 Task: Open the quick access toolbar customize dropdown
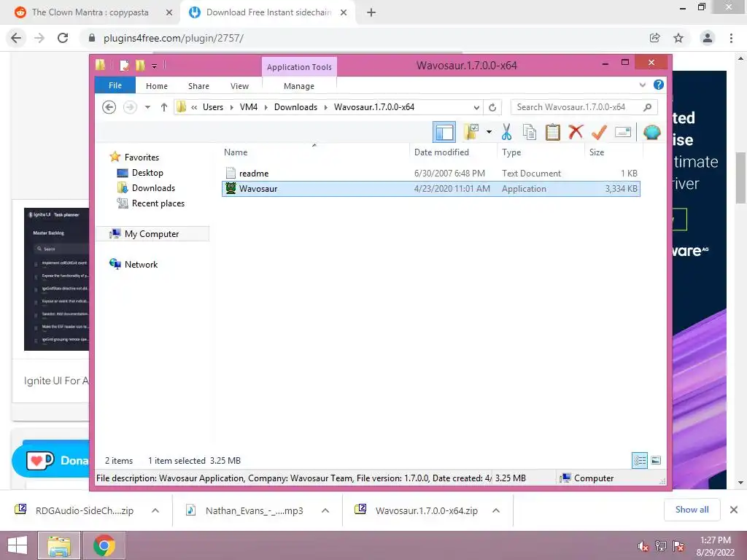(154, 66)
